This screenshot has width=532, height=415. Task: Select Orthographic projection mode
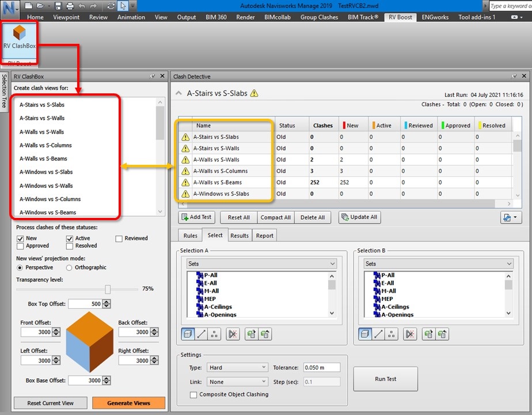[69, 267]
